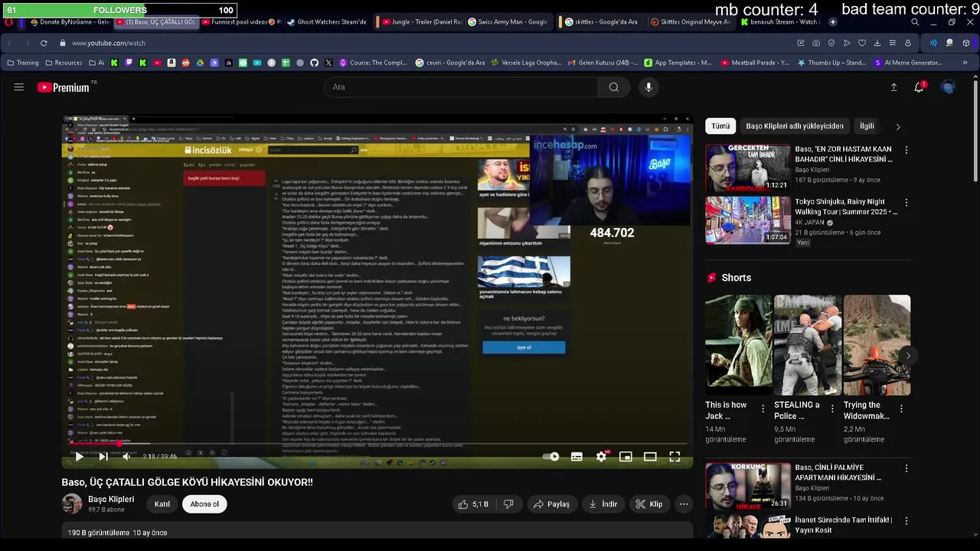Open player settings gear

(x=602, y=456)
